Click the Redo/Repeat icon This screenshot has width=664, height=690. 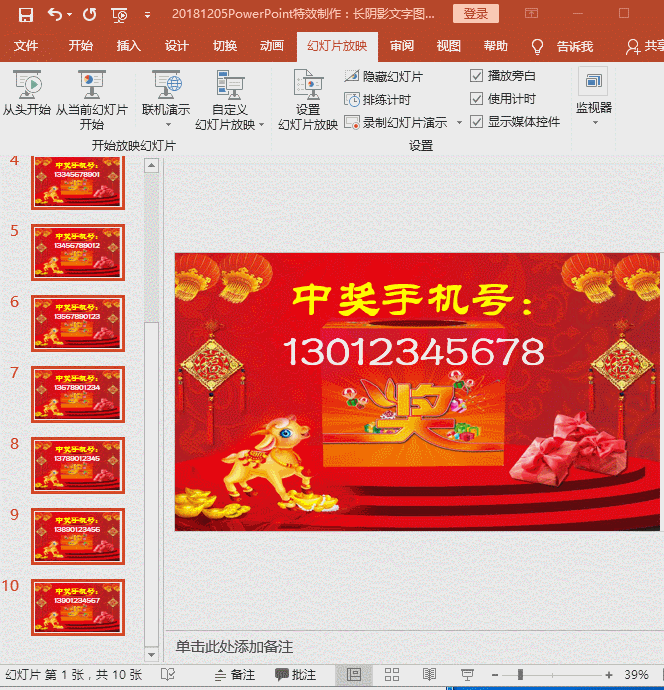pos(90,15)
